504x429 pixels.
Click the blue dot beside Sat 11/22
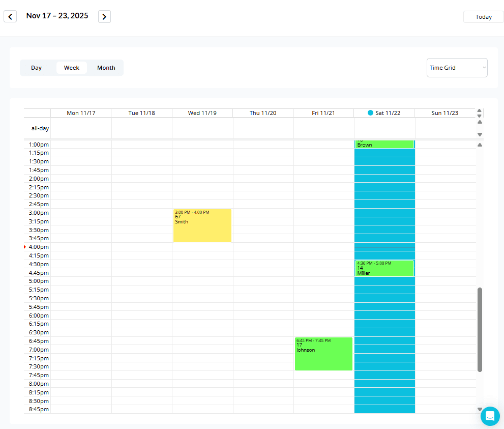(370, 112)
